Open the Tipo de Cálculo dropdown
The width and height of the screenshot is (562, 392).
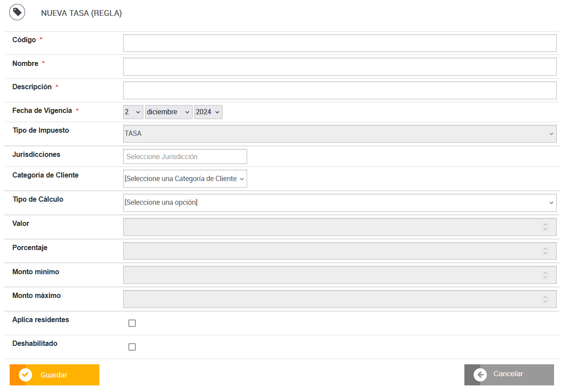(339, 203)
